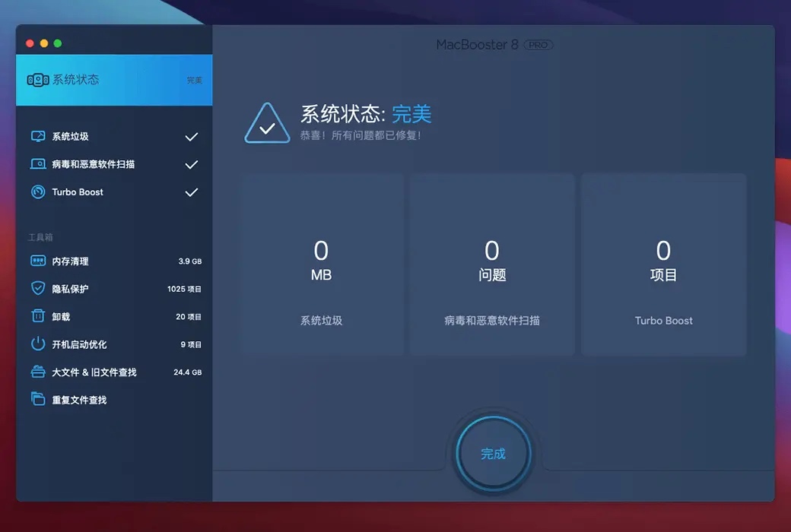Click the 24.4 GB large files value
This screenshot has width=791, height=532.
pyautogui.click(x=188, y=372)
